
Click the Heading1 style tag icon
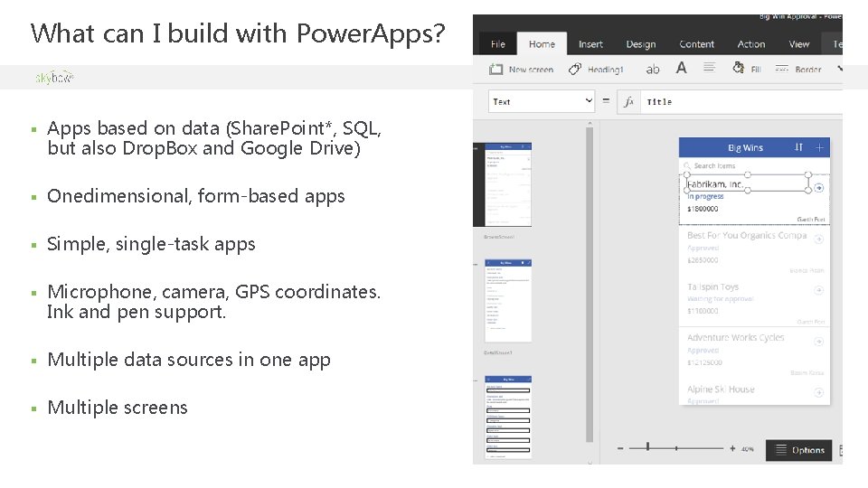pos(575,70)
